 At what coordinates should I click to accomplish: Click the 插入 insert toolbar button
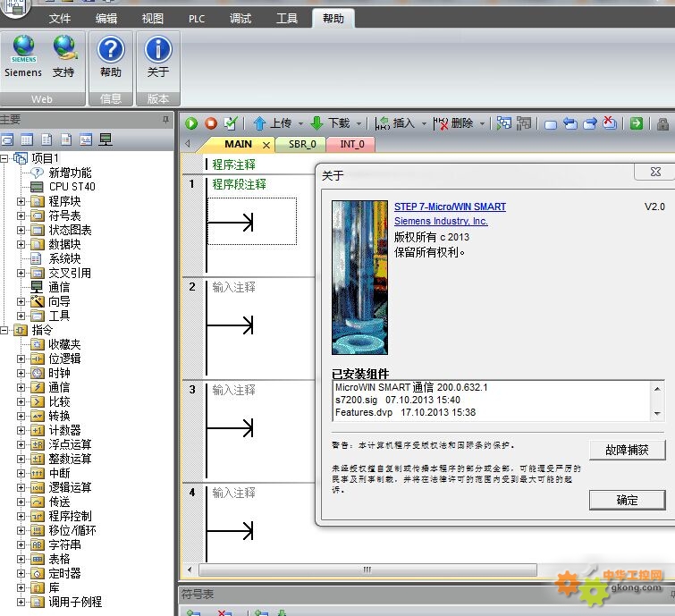(395, 123)
